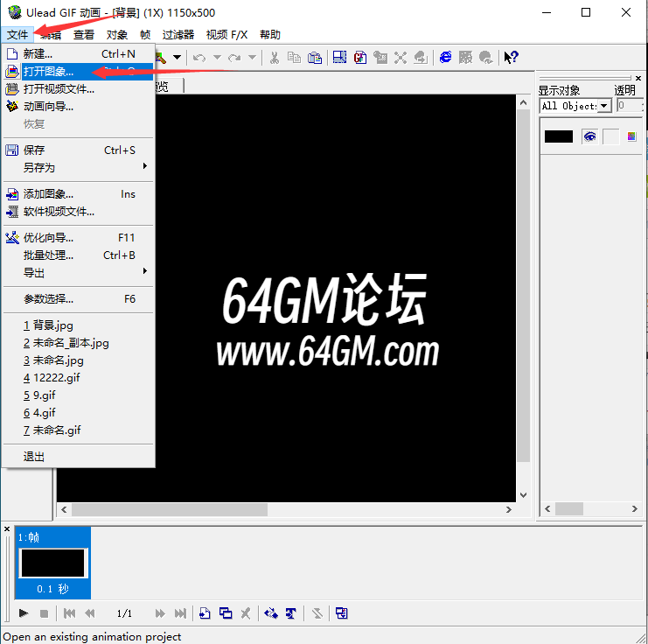Viewport: 648px width, 644px height.
Task: Click the transparency value field
Action: 630,106
